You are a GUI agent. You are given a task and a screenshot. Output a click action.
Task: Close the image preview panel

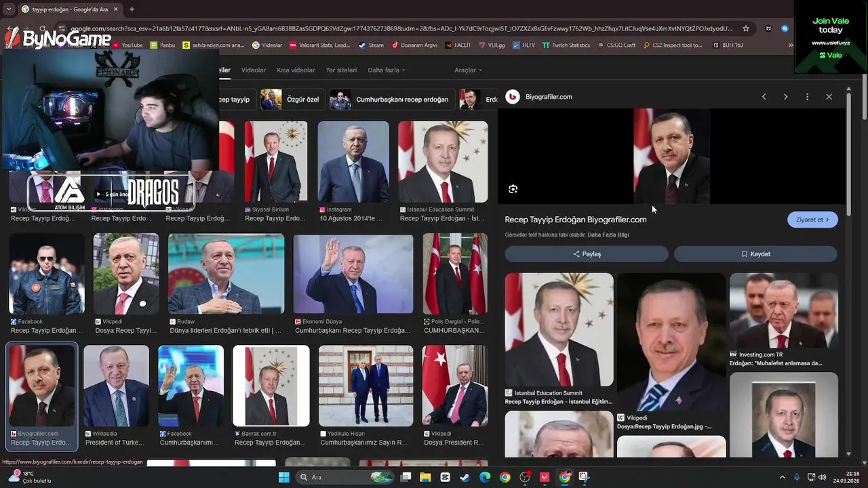829,97
